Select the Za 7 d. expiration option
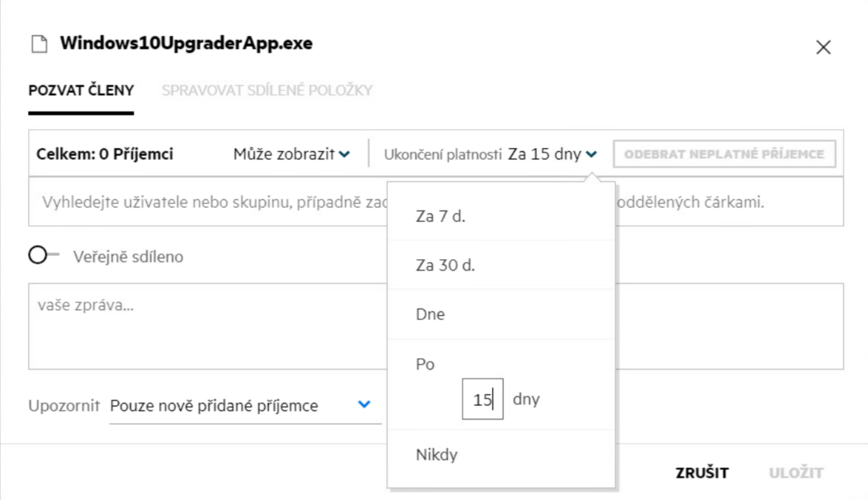Viewport: 868px width, 500px height. [x=440, y=216]
